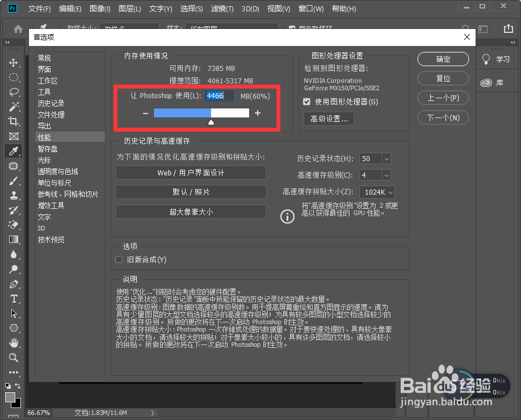This screenshot has width=521, height=420.
Task: Select the Zoom tool
Action: (x=13, y=358)
